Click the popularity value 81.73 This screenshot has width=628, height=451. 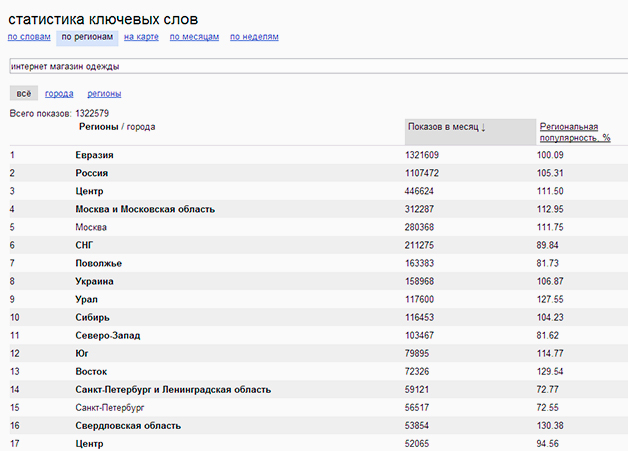(x=548, y=263)
